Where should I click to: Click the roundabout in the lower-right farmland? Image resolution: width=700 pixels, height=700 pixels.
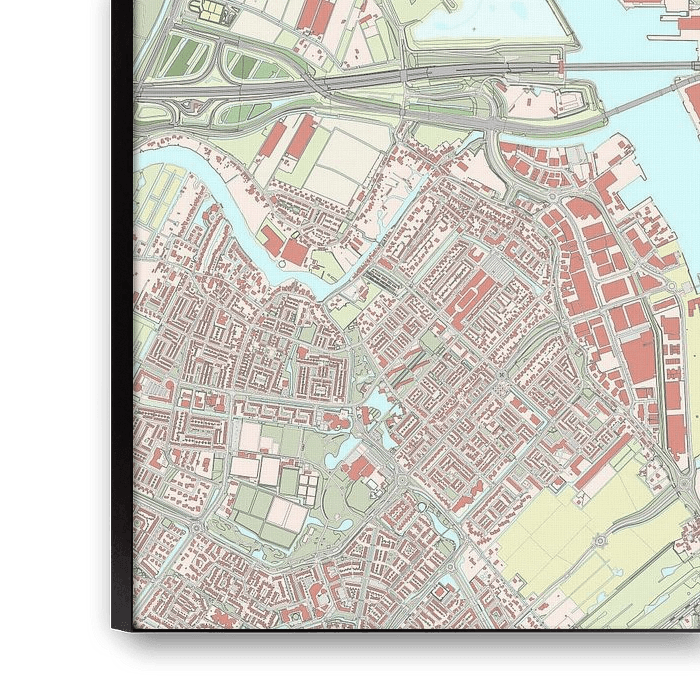pos(600,541)
